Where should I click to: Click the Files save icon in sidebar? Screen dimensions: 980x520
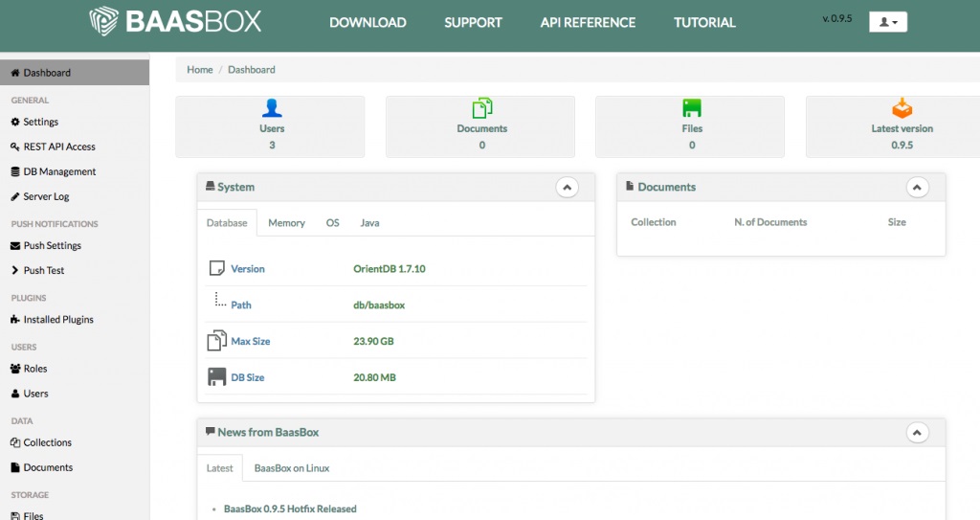point(15,516)
